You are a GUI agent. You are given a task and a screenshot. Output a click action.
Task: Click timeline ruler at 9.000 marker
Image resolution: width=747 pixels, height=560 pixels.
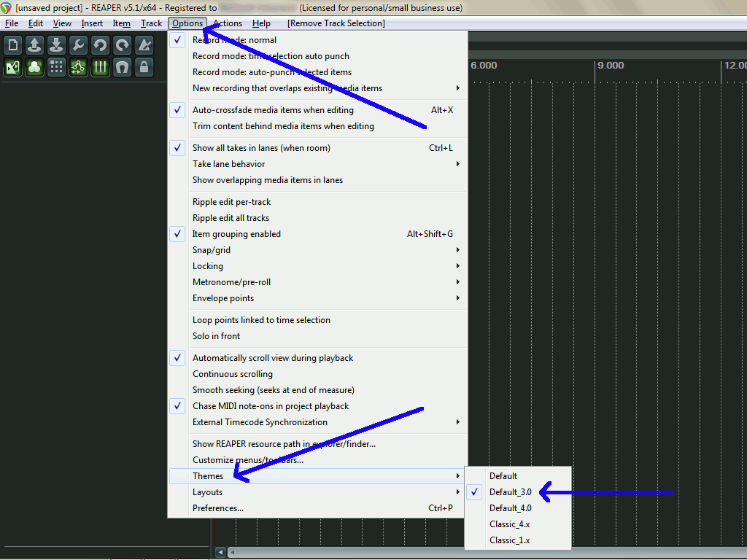pos(611,66)
